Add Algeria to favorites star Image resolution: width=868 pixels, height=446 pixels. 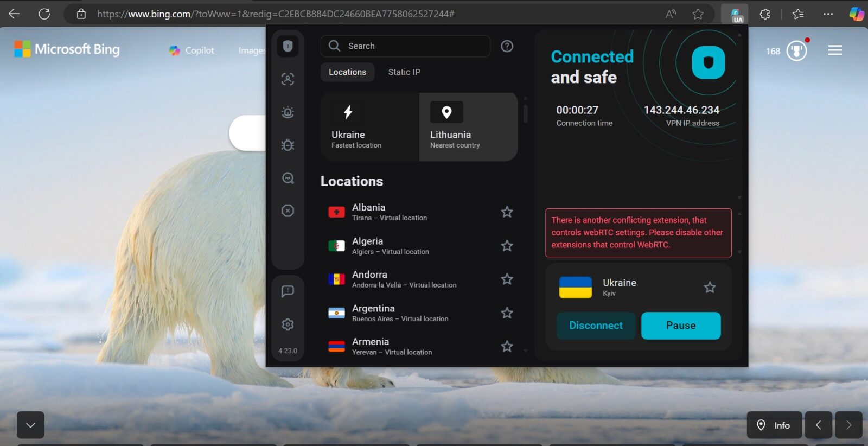(507, 246)
